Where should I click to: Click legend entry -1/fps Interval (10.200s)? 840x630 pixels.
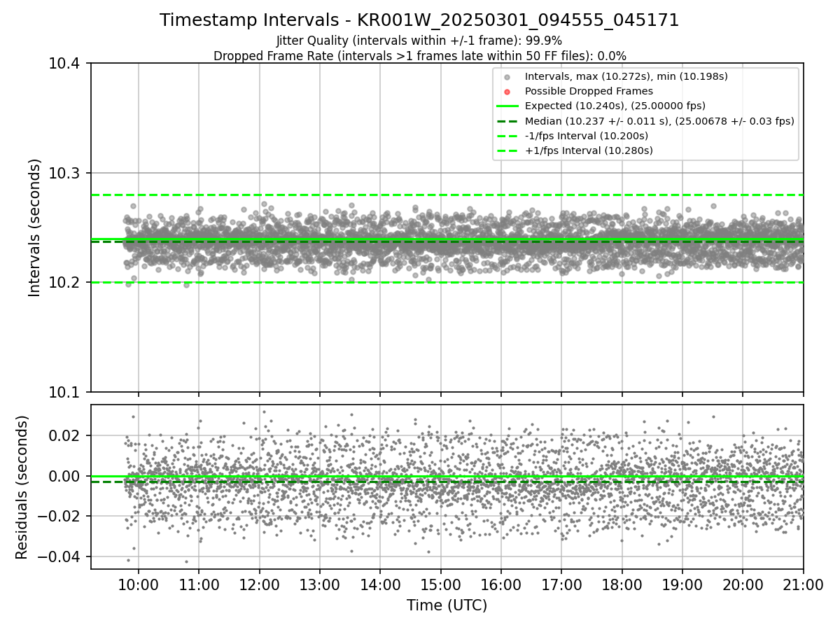587,136
